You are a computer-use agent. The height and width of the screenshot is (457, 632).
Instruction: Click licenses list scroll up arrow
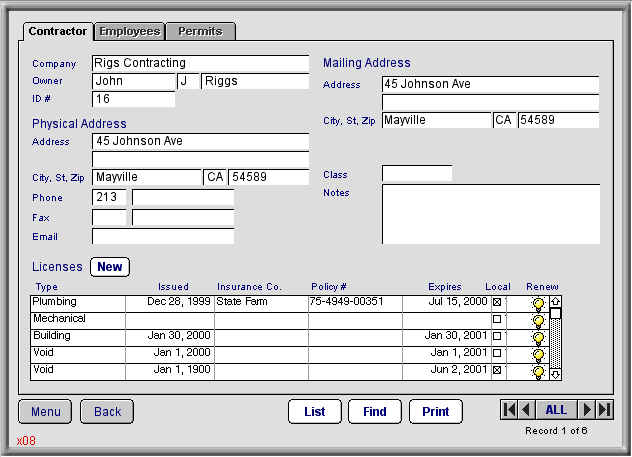click(x=555, y=301)
